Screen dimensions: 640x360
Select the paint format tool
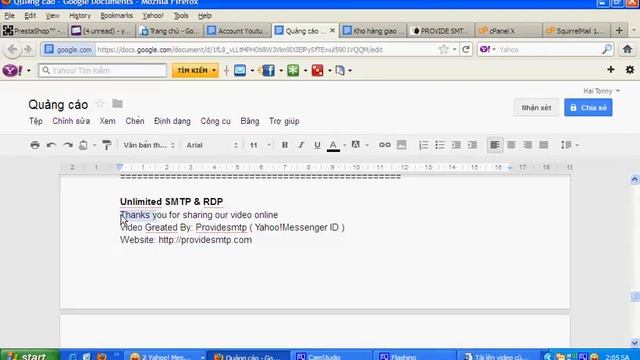click(107, 145)
